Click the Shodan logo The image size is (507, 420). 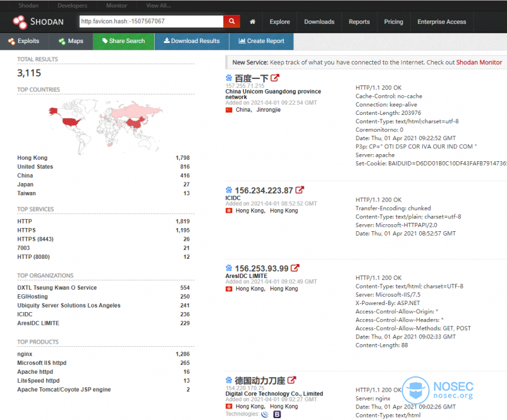[x=38, y=22]
